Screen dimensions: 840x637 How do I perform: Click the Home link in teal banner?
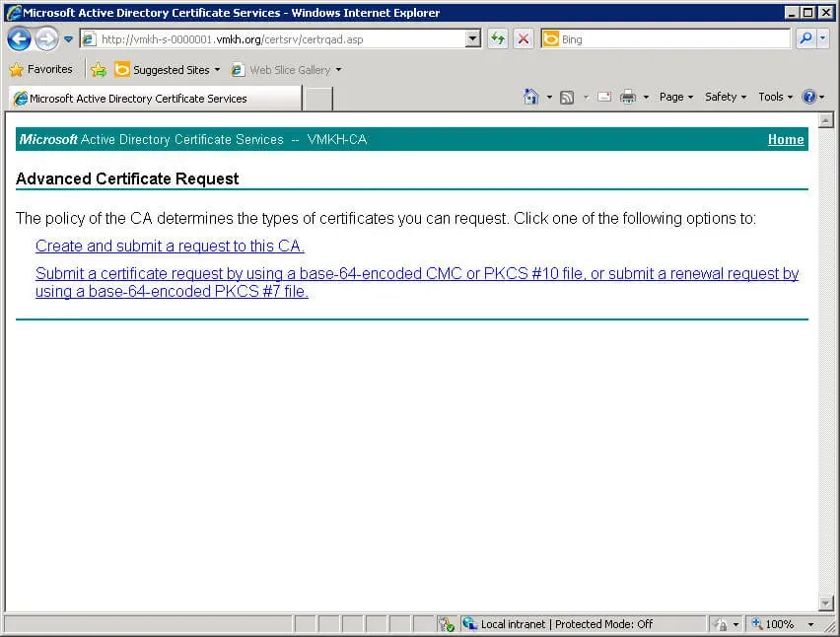tap(786, 139)
